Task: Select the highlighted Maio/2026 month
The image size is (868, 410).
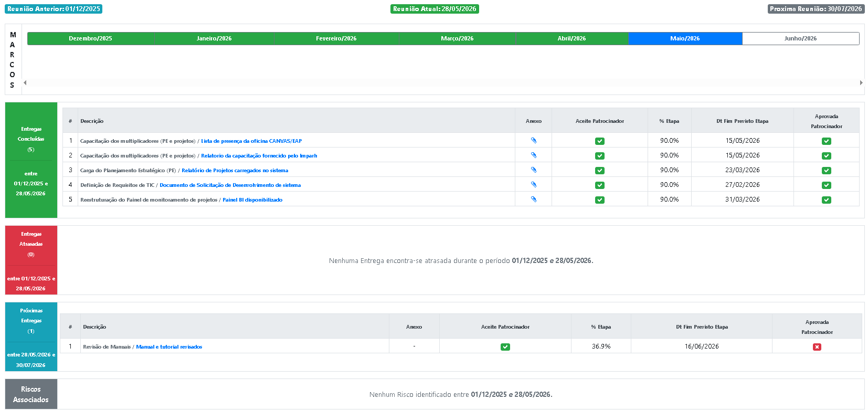Action: (x=685, y=38)
